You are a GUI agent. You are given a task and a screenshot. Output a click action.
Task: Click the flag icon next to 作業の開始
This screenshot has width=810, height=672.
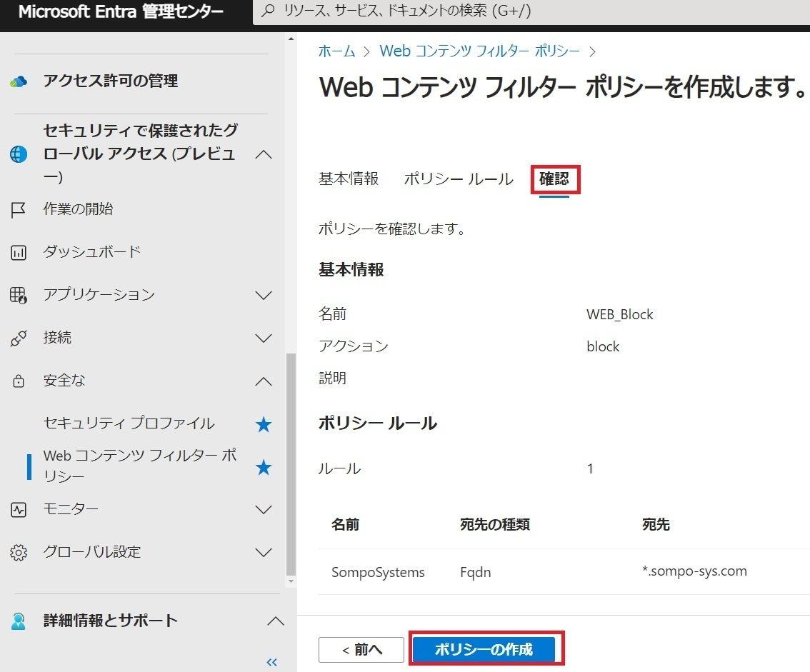pos(18,210)
